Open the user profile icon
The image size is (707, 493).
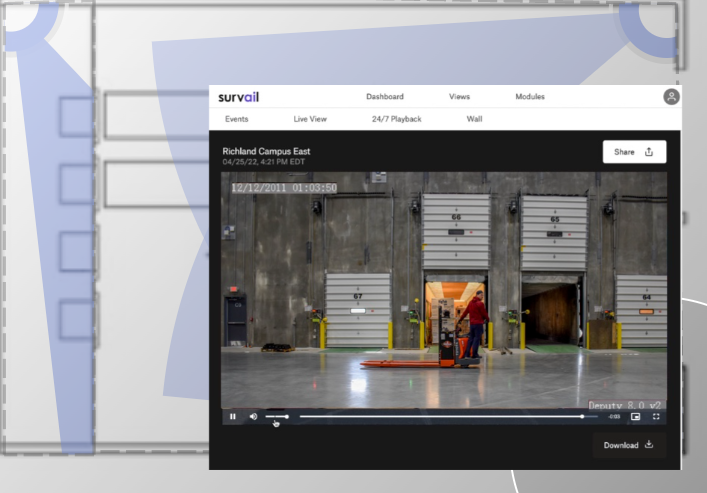pyautogui.click(x=671, y=97)
